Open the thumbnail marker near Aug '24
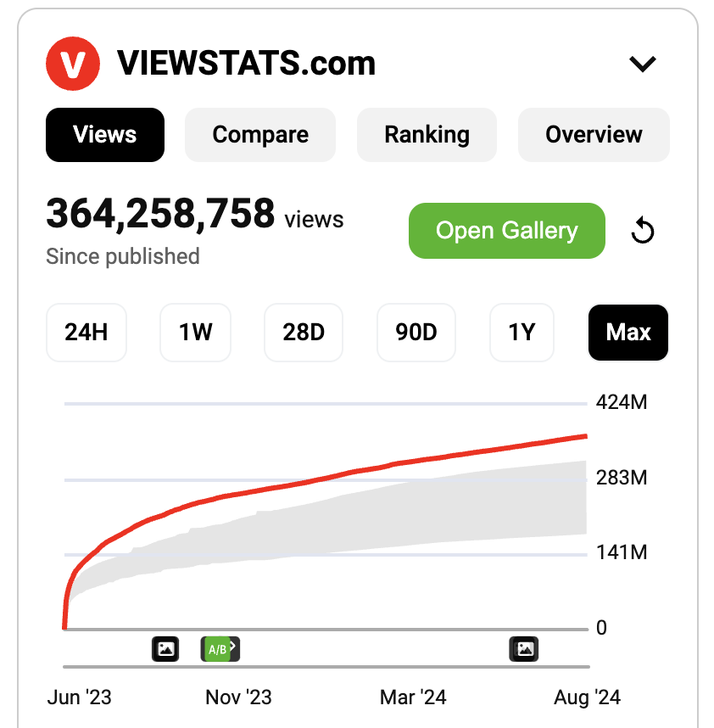714x728 pixels. (x=524, y=649)
